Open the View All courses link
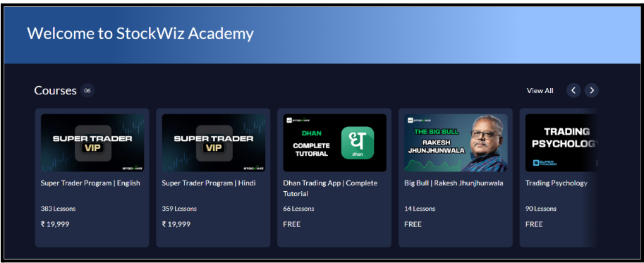The width and height of the screenshot is (644, 263). coord(540,91)
